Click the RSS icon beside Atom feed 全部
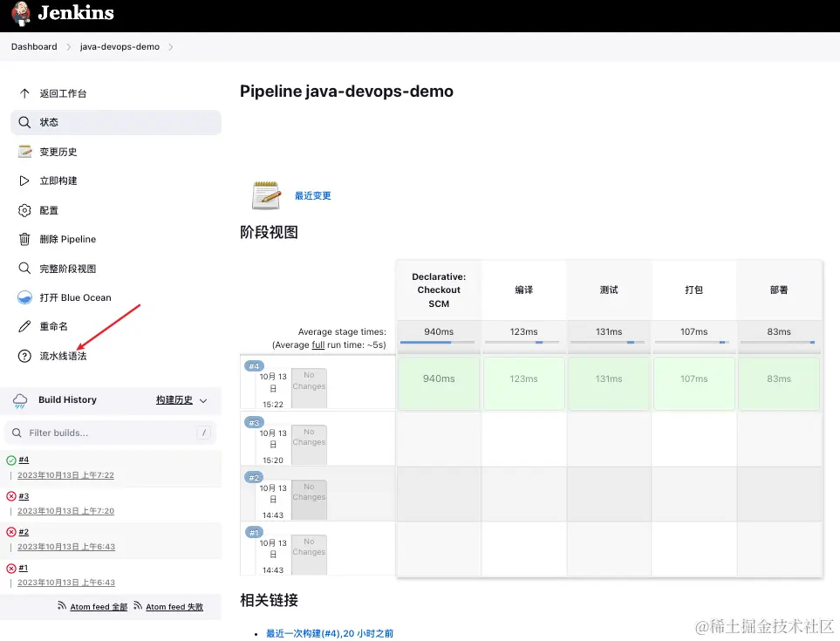This screenshot has height=641, width=840. pos(62,605)
